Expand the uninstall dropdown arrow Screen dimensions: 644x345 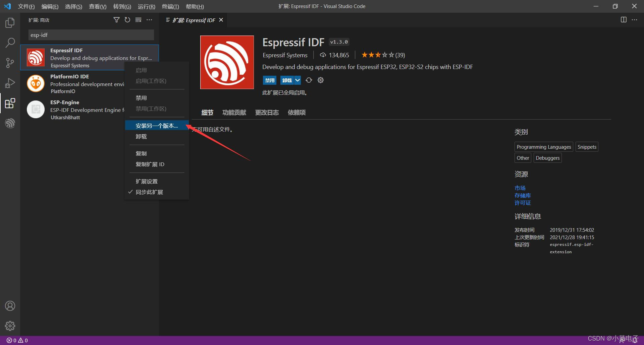(298, 80)
